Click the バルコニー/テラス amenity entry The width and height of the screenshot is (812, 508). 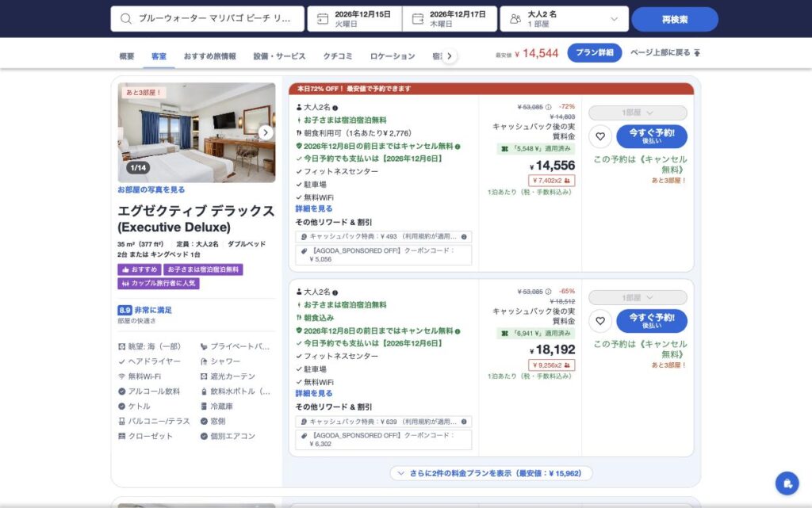coord(155,422)
